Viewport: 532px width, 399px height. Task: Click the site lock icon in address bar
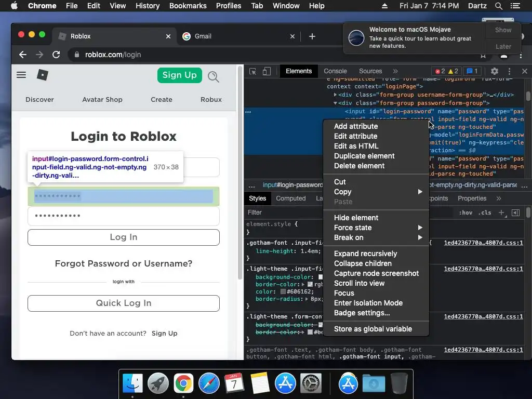(77, 55)
